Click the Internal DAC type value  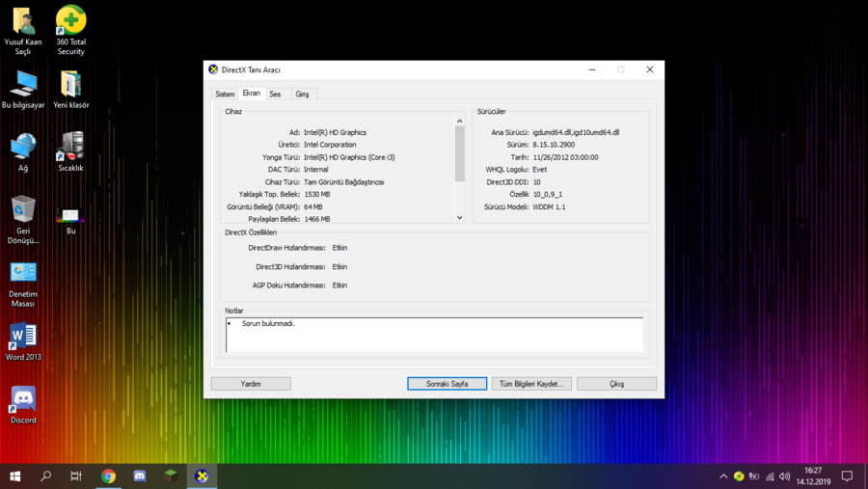click(x=316, y=170)
